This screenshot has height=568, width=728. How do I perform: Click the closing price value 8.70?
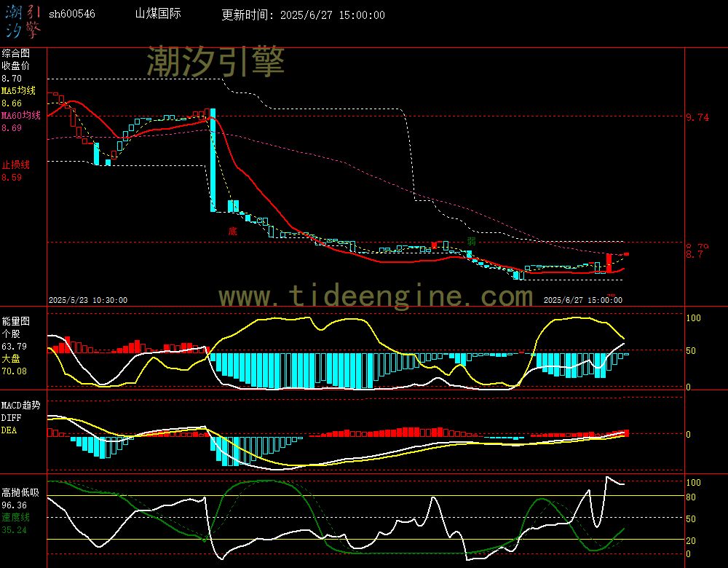12,79
